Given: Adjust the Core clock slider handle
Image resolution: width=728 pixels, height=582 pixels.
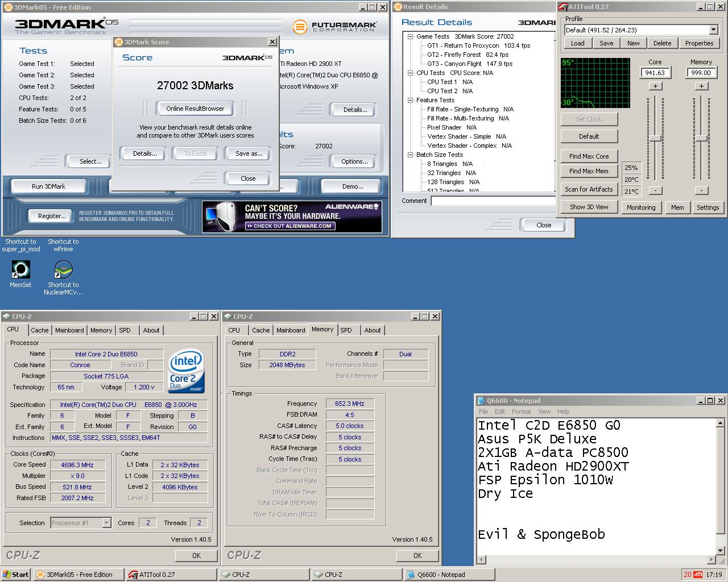Looking at the screenshot, I should tap(655, 139).
